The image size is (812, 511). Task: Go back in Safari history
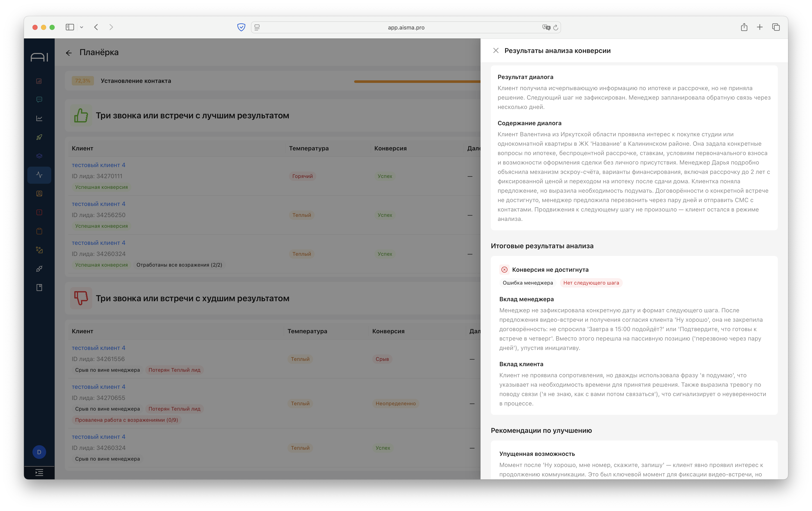click(x=96, y=27)
